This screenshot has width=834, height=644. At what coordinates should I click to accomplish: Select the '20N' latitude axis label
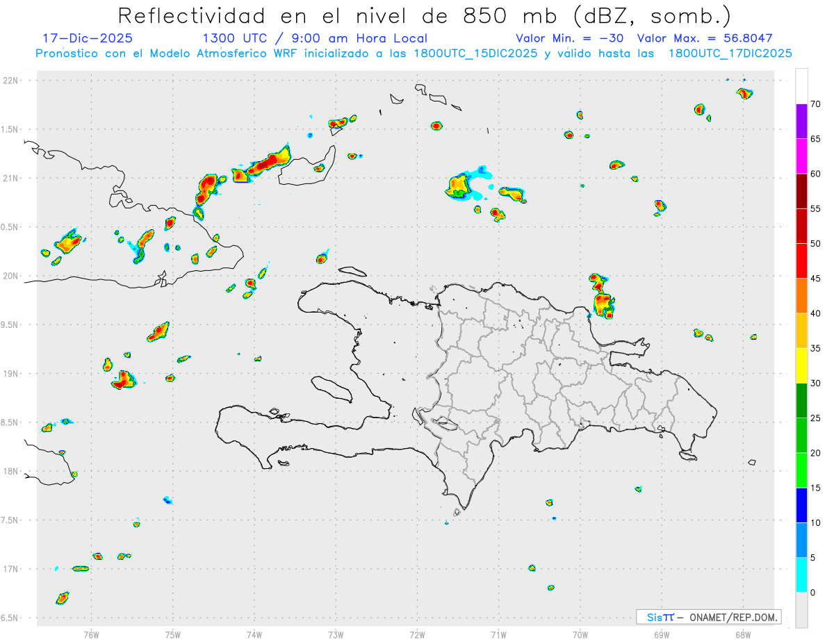[10, 276]
